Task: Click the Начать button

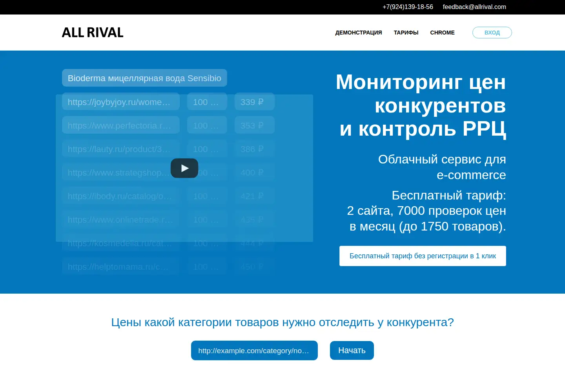Action: click(352, 350)
